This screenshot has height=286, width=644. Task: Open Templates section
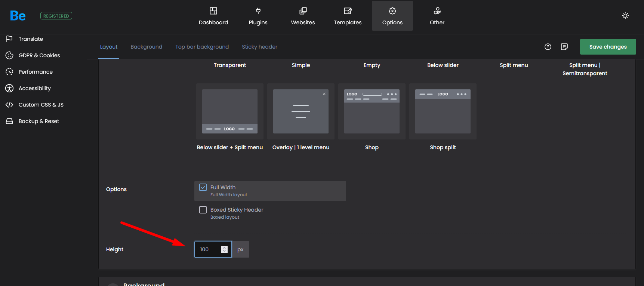click(x=348, y=16)
